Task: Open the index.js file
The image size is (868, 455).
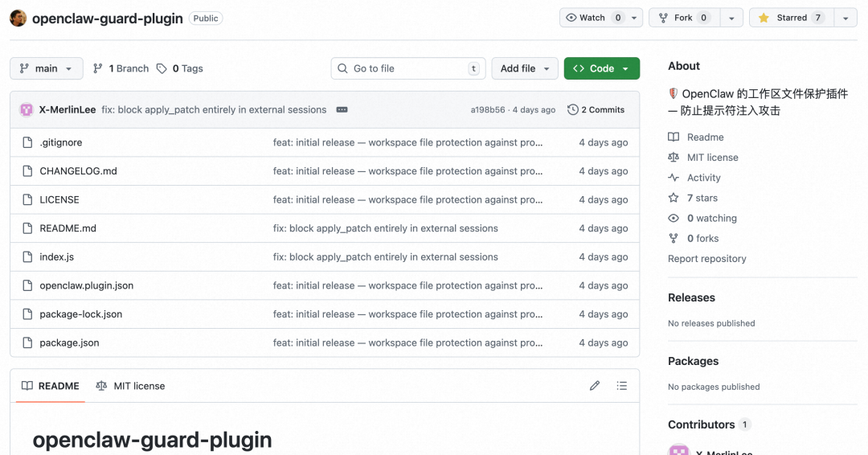Action: coord(57,257)
